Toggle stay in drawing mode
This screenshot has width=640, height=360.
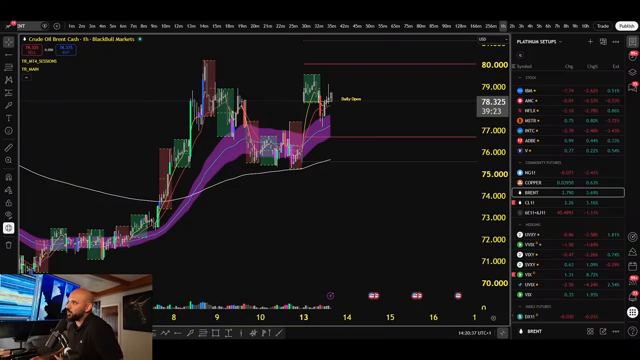click(x=9, y=190)
